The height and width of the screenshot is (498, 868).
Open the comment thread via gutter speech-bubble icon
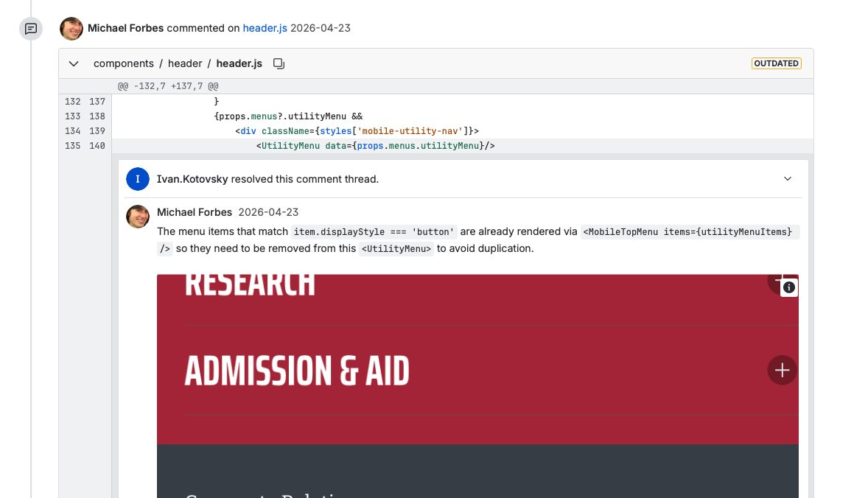[x=30, y=28]
